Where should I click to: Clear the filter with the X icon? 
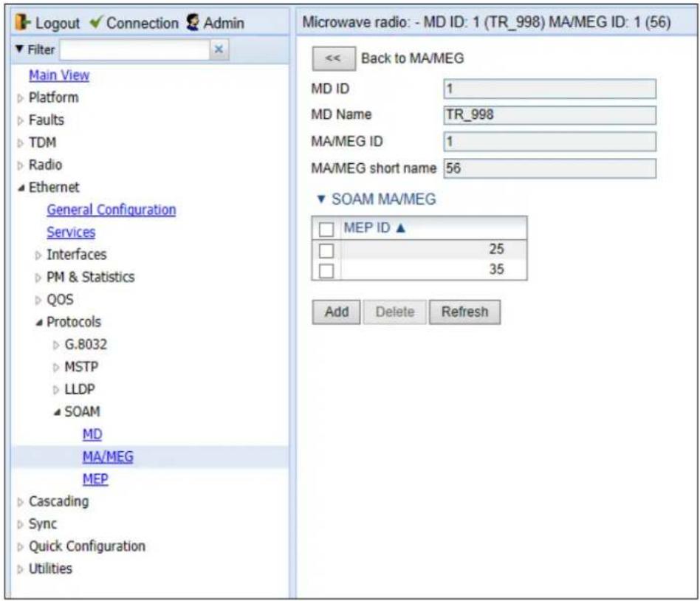tap(219, 49)
